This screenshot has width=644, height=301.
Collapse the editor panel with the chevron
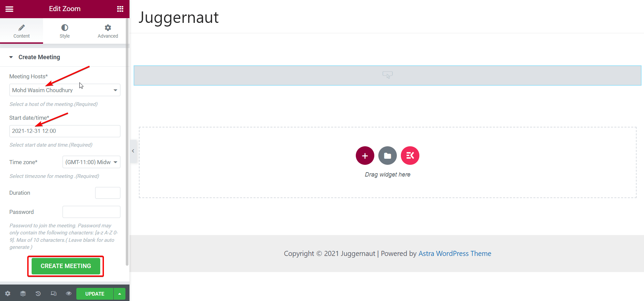click(x=133, y=151)
